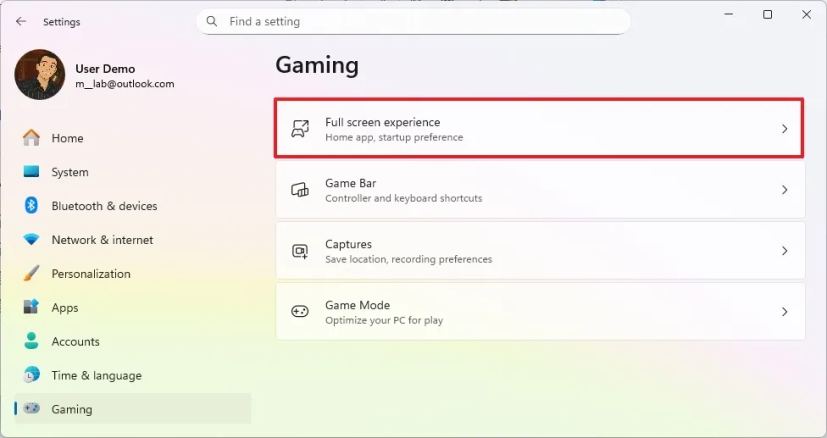This screenshot has height=438, width=827.
Task: Expand the Game Mode chevron
Action: pyautogui.click(x=784, y=311)
